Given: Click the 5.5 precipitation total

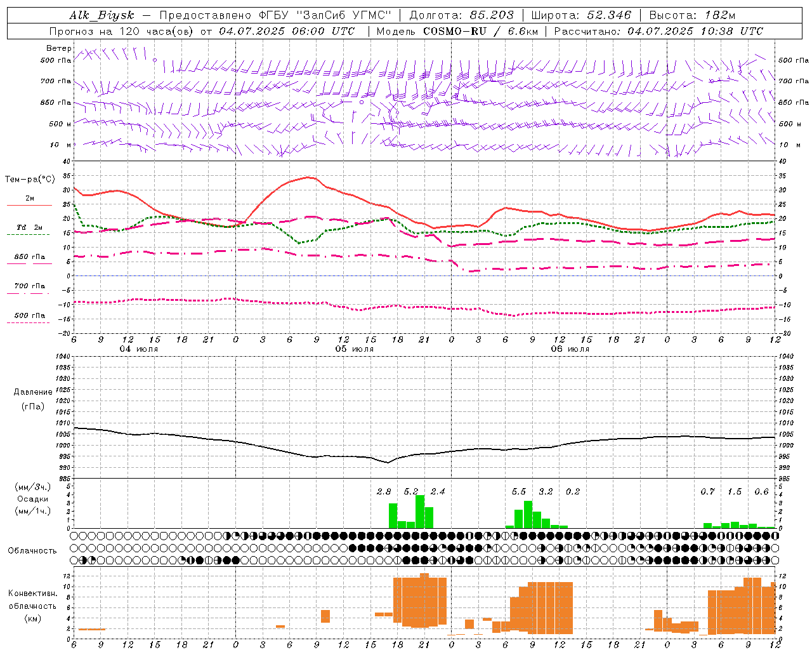Looking at the screenshot, I should click(x=518, y=491).
